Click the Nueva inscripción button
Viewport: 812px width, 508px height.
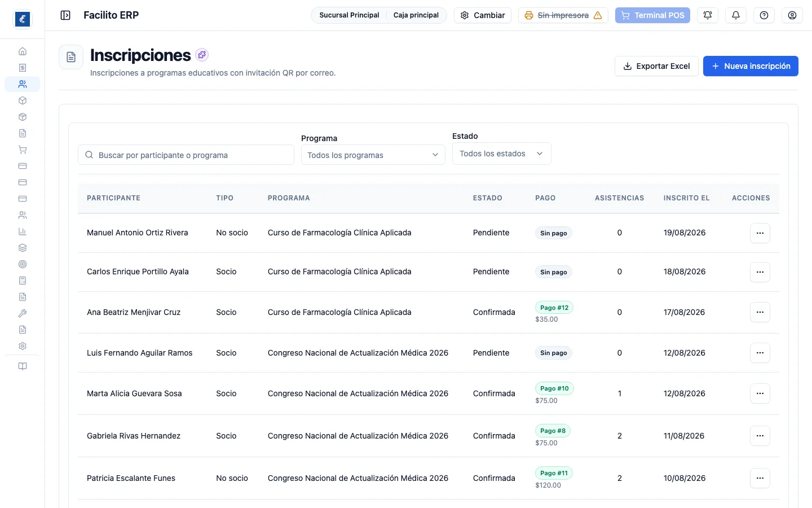(x=751, y=66)
